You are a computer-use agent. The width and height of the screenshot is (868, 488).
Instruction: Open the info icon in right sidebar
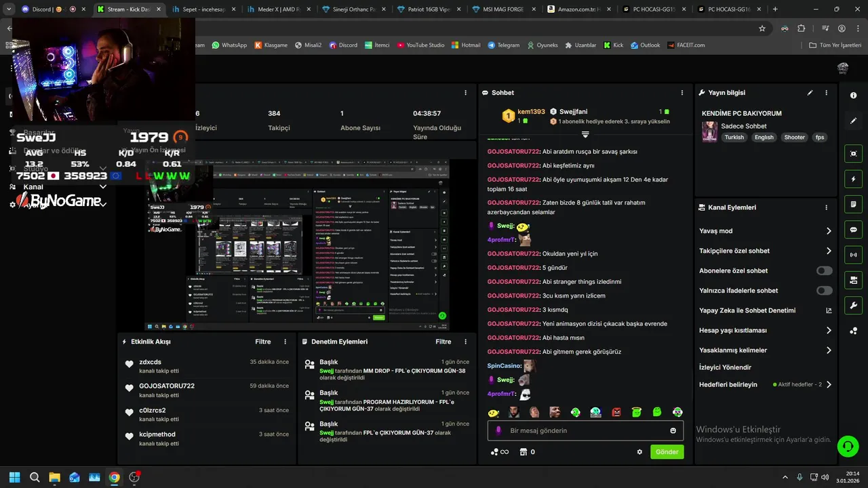[853, 96]
